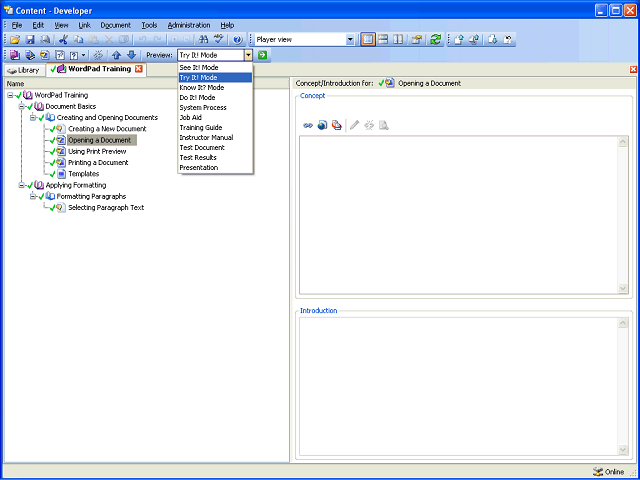
Task: Toggle the vertical split layout button
Action: (398, 40)
